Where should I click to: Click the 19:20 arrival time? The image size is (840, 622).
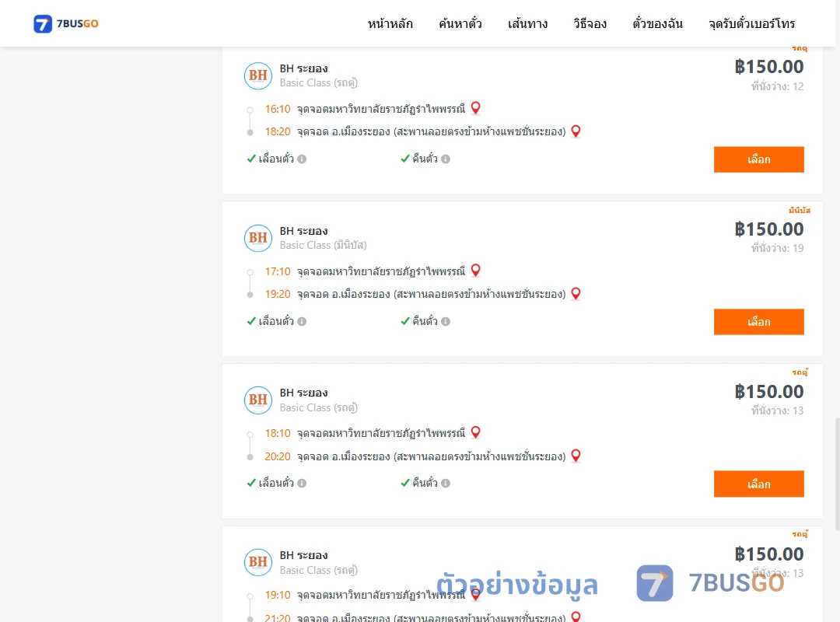pyautogui.click(x=278, y=294)
